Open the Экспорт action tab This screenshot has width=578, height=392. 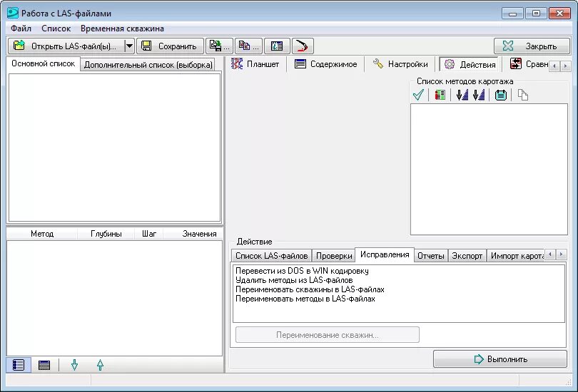[x=467, y=255]
